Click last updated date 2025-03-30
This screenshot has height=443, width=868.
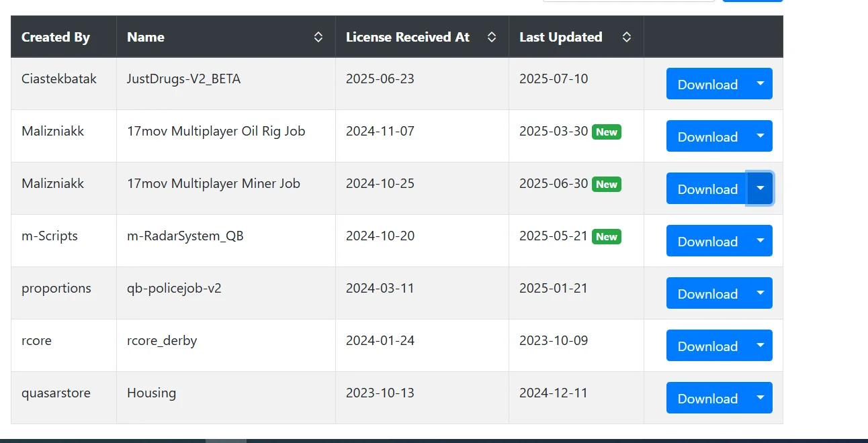[554, 131]
